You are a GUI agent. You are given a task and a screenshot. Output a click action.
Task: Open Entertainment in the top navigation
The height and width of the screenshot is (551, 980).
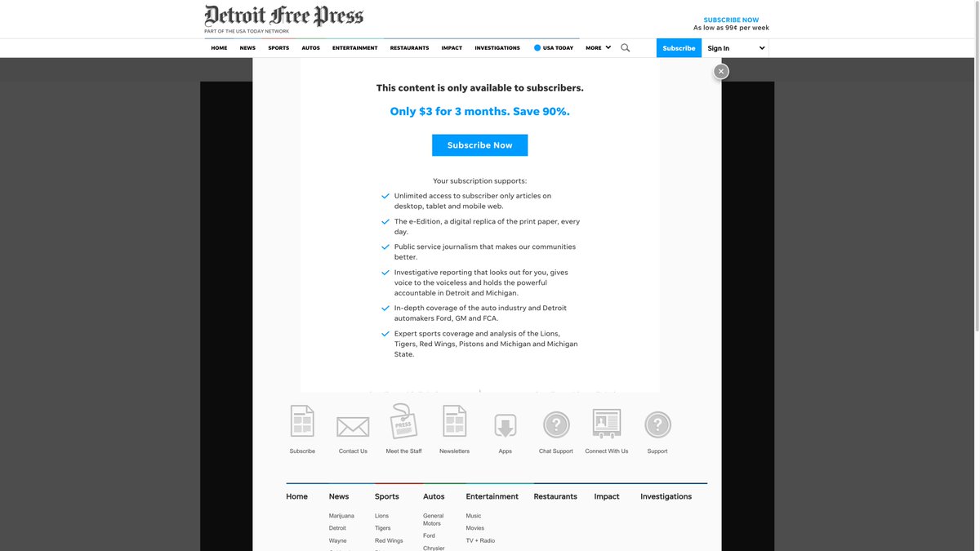point(354,48)
